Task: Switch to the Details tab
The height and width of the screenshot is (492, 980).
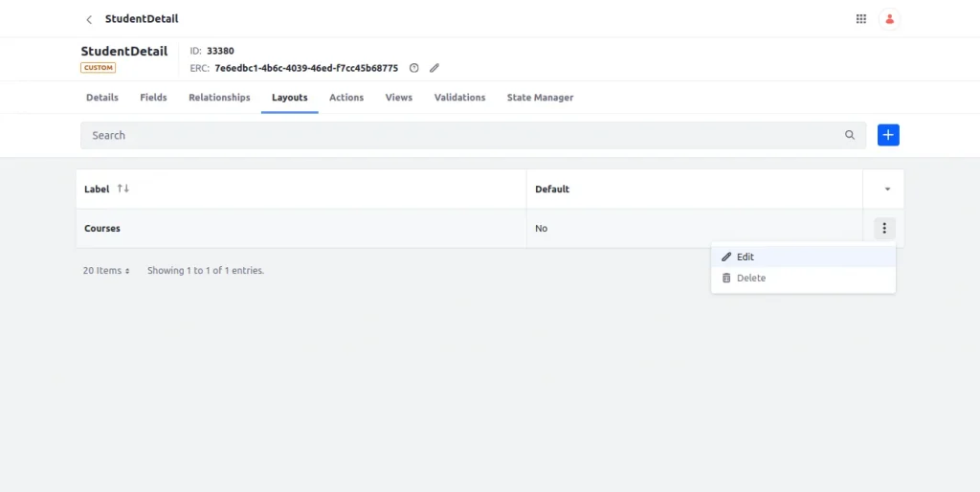Action: click(x=102, y=98)
